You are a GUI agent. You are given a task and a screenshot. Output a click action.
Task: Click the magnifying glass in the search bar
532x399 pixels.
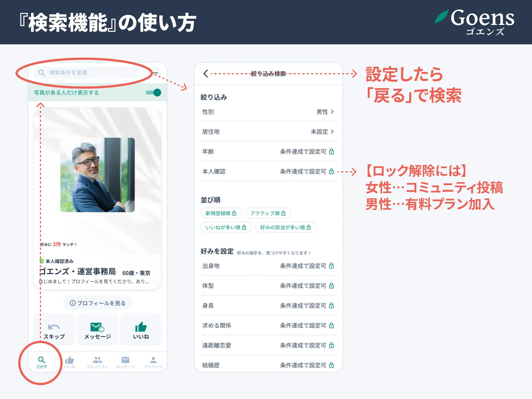click(42, 73)
